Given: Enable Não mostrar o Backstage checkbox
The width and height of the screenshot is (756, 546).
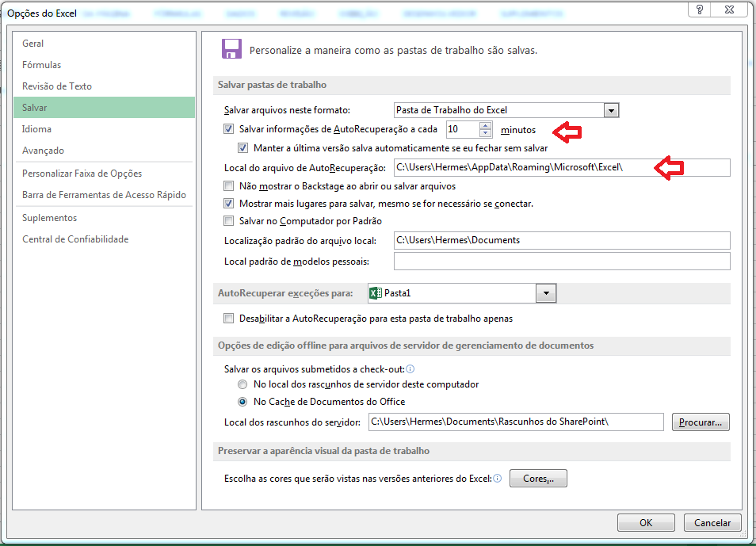Looking at the screenshot, I should click(x=229, y=186).
